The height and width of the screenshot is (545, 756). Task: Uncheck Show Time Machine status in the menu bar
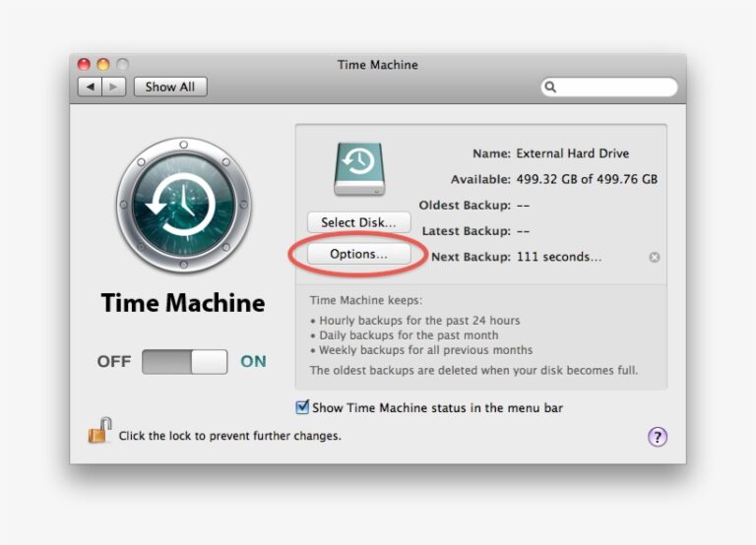[302, 407]
